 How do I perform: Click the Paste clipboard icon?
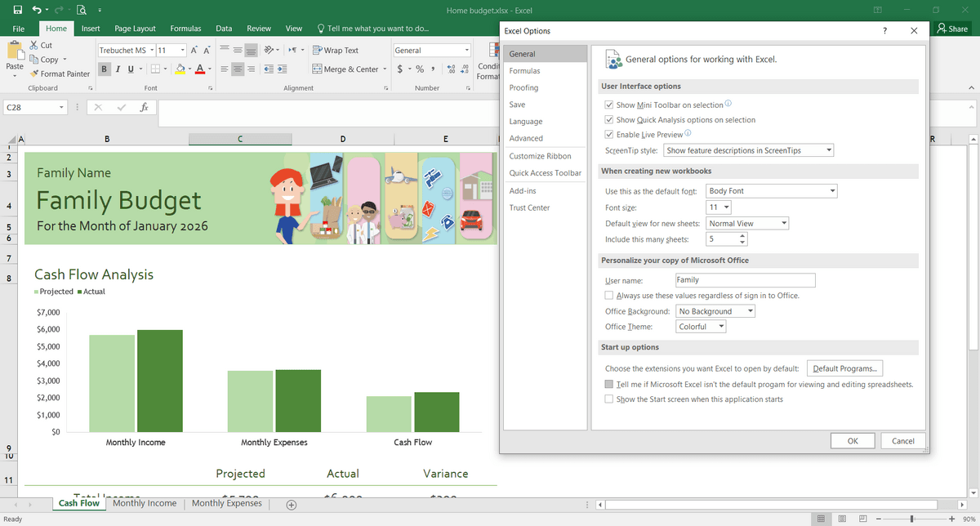(15, 51)
